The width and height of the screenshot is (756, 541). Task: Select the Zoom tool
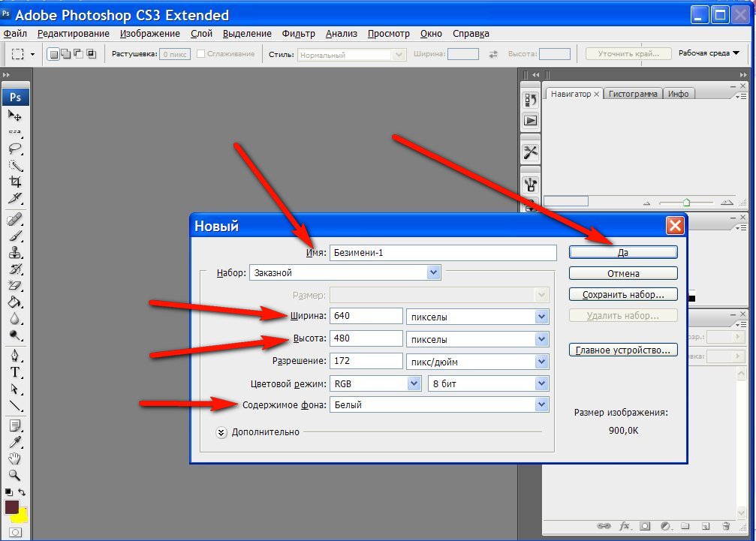[15, 476]
